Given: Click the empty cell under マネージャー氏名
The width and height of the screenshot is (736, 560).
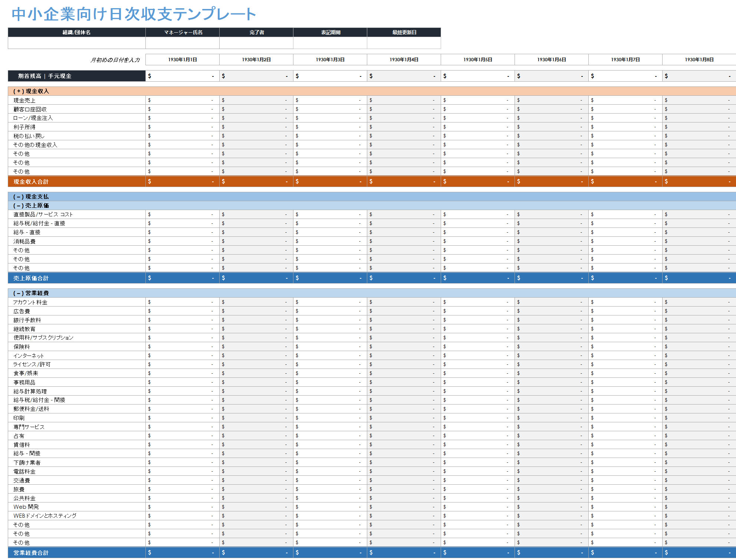Looking at the screenshot, I should pos(183,43).
